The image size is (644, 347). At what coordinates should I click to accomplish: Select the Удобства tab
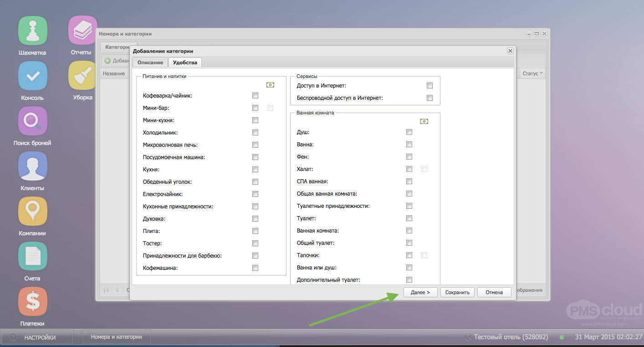coord(185,62)
